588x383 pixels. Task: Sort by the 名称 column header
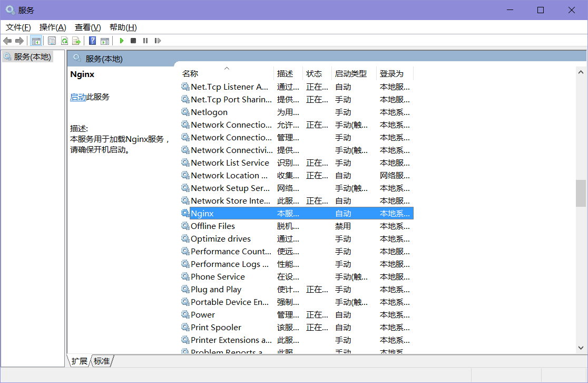pyautogui.click(x=227, y=74)
